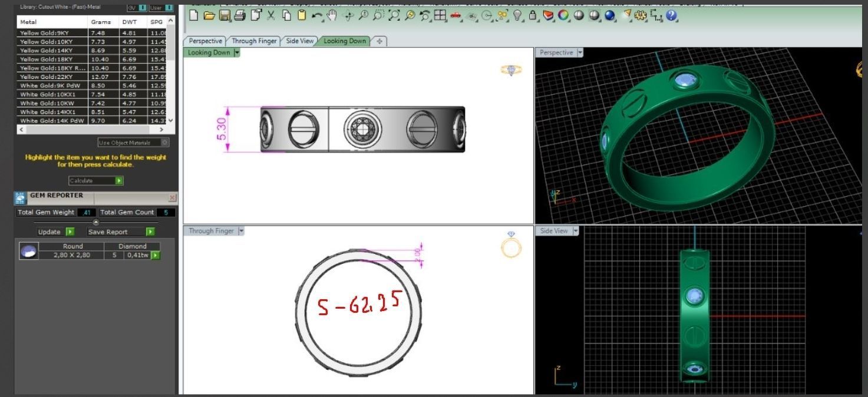
Task: Click the 2,80 X 2,80 gem size cell
Action: (x=71, y=255)
